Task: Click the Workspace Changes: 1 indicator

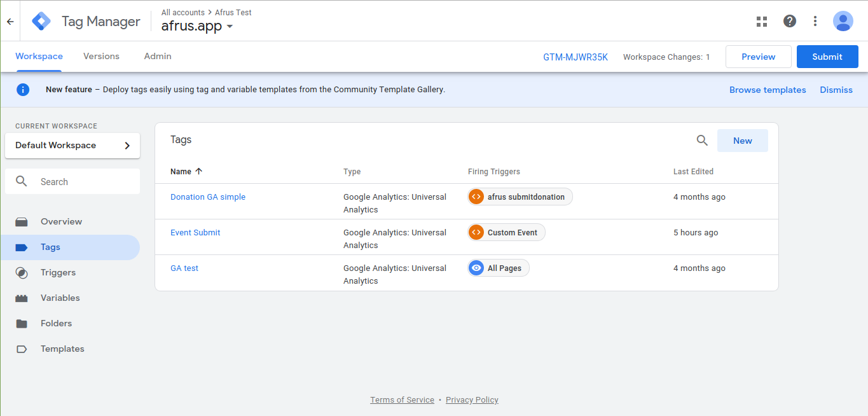Action: pyautogui.click(x=666, y=57)
